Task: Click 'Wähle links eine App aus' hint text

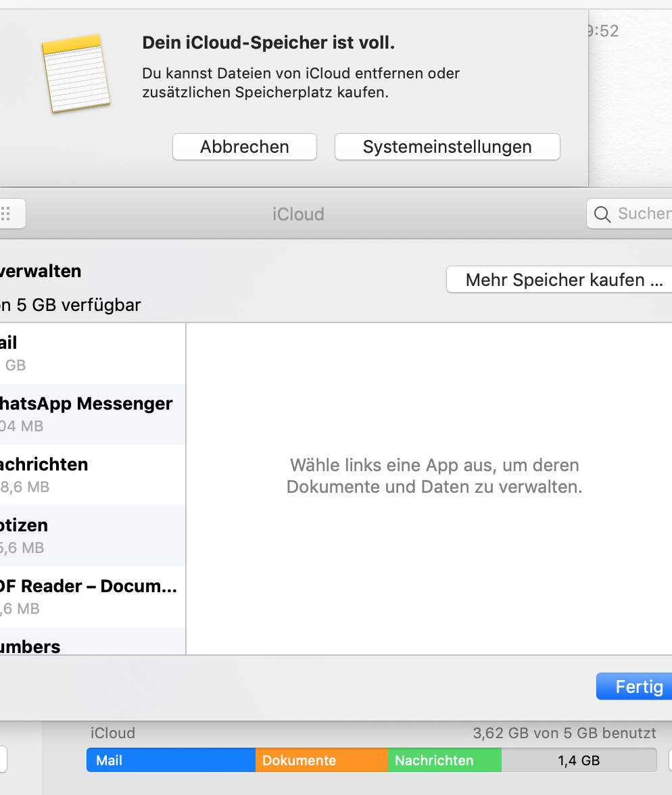Action: coord(434,476)
